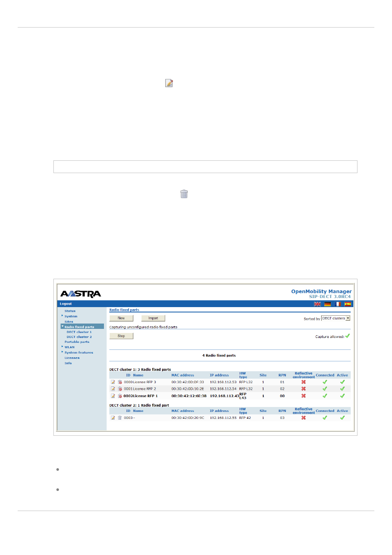Screen dimensions: 392x555
Task: Click the Aastra logo
Action: click(81, 294)
